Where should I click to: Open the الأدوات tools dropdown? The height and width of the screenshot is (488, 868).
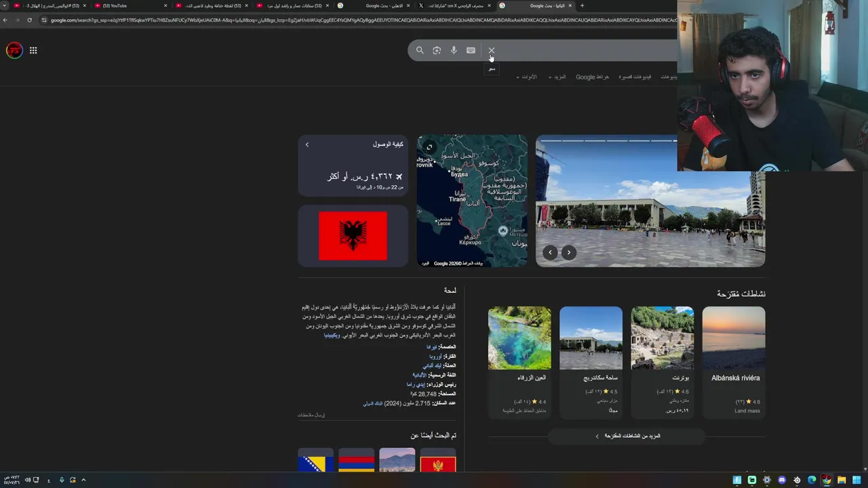(x=526, y=77)
